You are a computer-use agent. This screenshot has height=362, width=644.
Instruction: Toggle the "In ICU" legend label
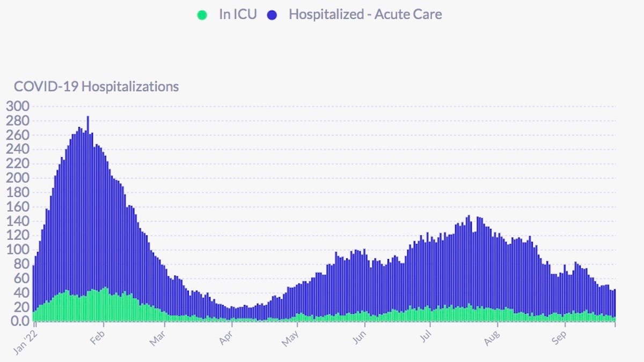point(237,14)
